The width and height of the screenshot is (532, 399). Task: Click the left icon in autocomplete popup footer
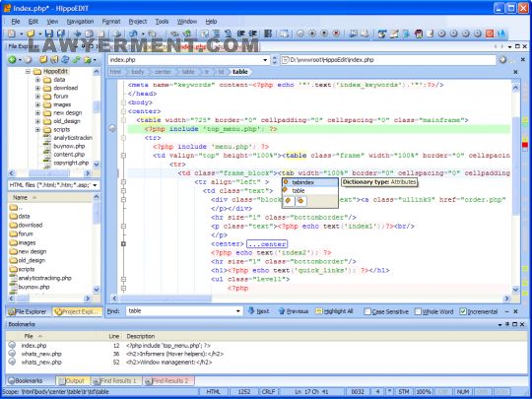coord(289,201)
